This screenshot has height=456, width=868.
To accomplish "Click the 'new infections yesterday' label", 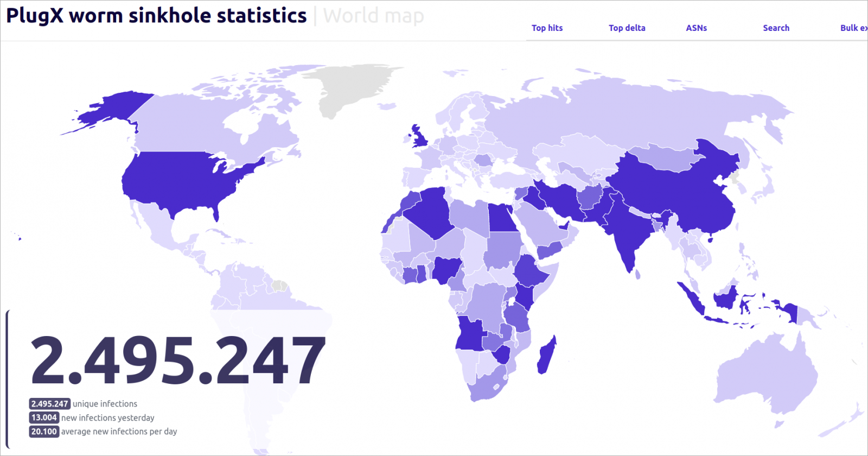I will pyautogui.click(x=108, y=418).
